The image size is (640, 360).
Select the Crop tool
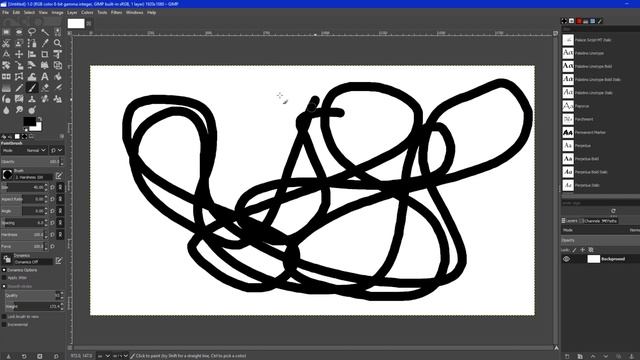coord(45,54)
